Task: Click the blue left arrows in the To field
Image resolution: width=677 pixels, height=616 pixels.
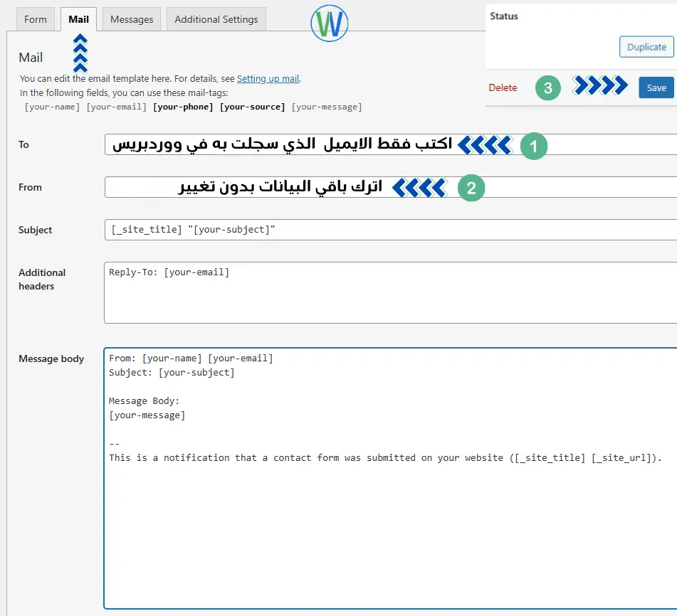Action: (485, 146)
